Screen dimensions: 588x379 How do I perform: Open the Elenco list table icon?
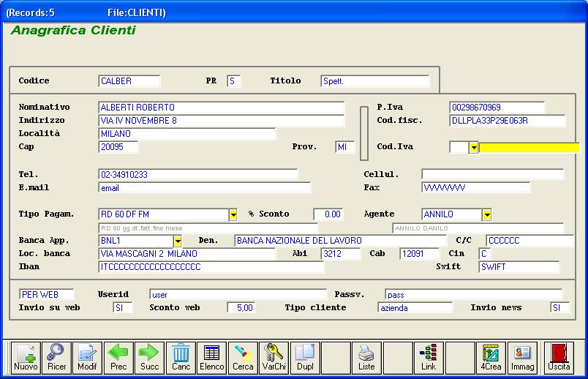click(x=212, y=358)
